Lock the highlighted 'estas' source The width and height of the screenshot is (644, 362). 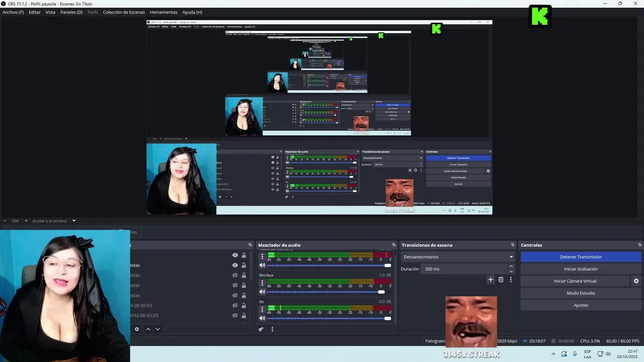pos(244,265)
